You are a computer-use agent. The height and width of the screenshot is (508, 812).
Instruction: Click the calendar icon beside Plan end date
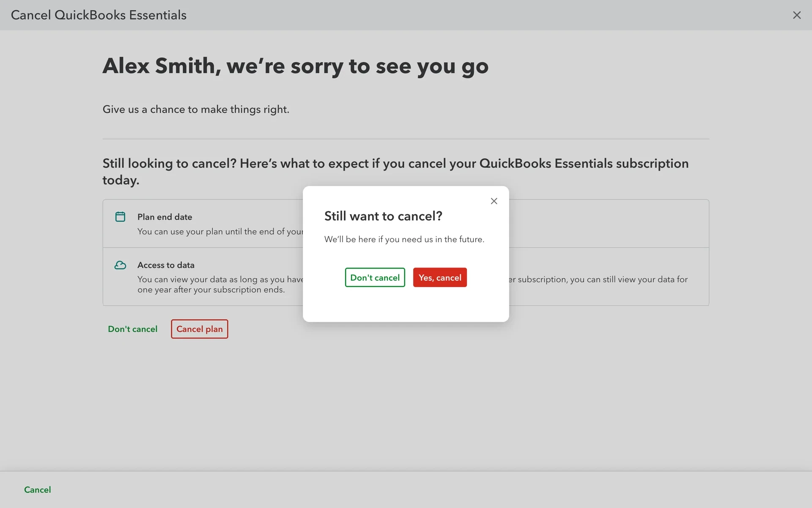pyautogui.click(x=120, y=217)
